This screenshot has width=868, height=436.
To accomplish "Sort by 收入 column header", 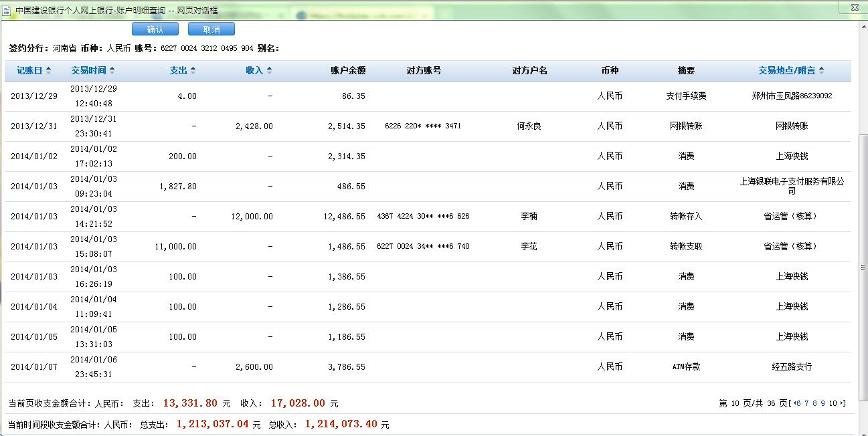I will point(258,71).
